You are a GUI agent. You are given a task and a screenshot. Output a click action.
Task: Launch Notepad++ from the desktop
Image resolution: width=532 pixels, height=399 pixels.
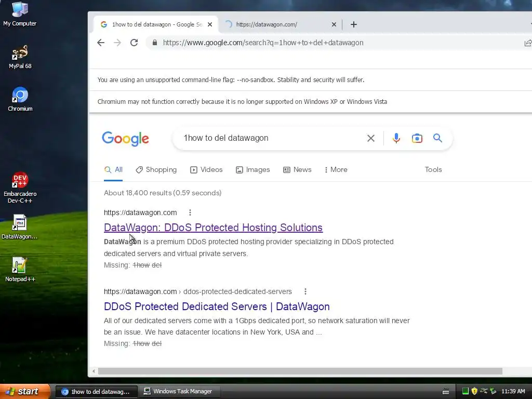point(20,270)
